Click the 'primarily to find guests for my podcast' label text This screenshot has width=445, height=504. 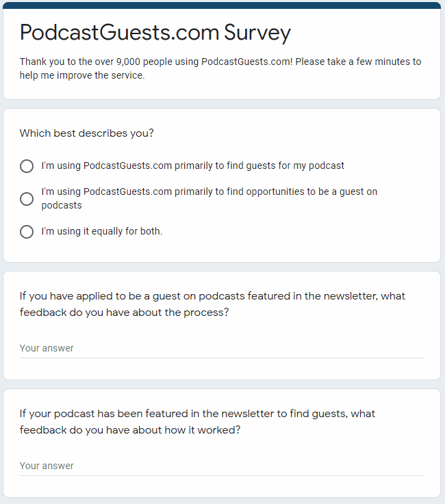coord(192,165)
